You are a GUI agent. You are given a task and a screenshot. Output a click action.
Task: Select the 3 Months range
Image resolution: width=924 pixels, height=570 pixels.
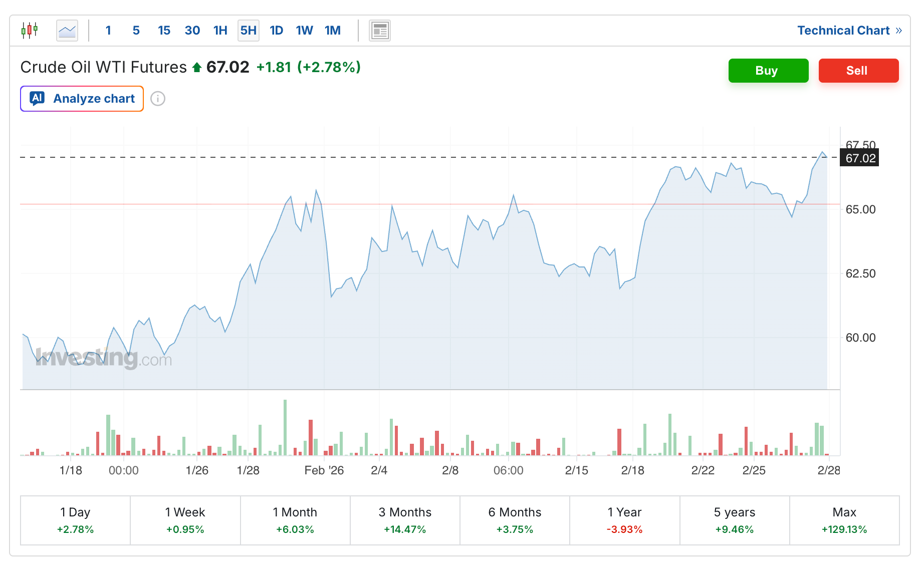pos(405,520)
